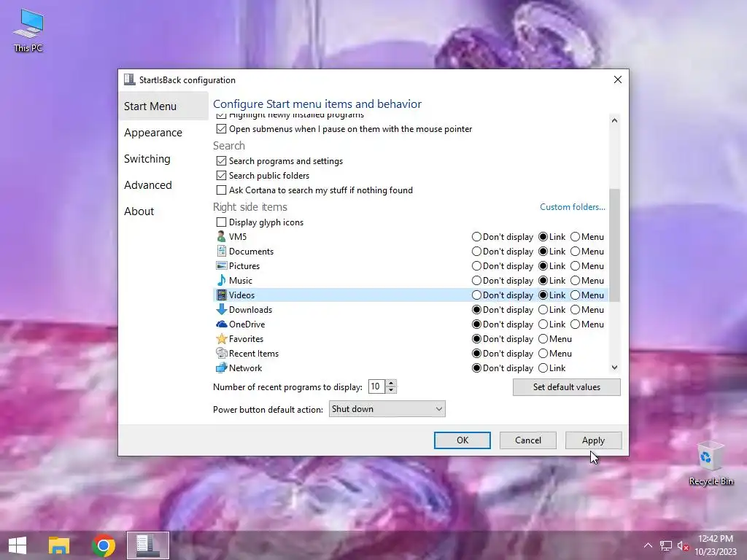The height and width of the screenshot is (560, 747).
Task: Open File Explorer from the taskbar
Action: tap(59, 545)
